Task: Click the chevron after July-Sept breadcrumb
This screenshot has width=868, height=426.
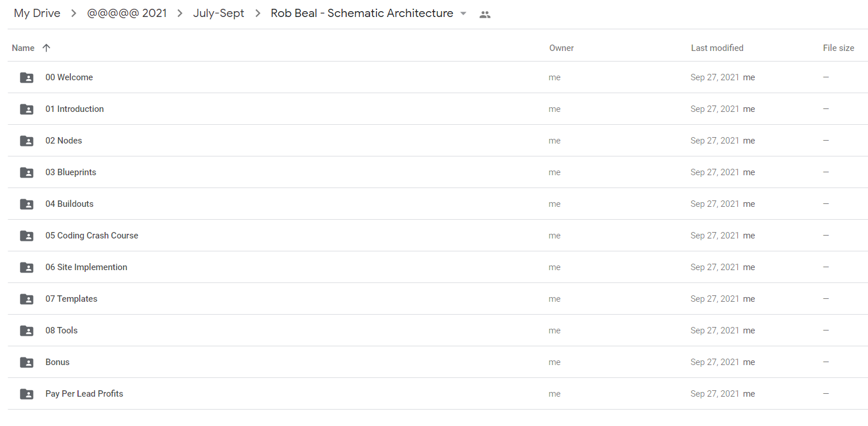Action: pos(257,13)
